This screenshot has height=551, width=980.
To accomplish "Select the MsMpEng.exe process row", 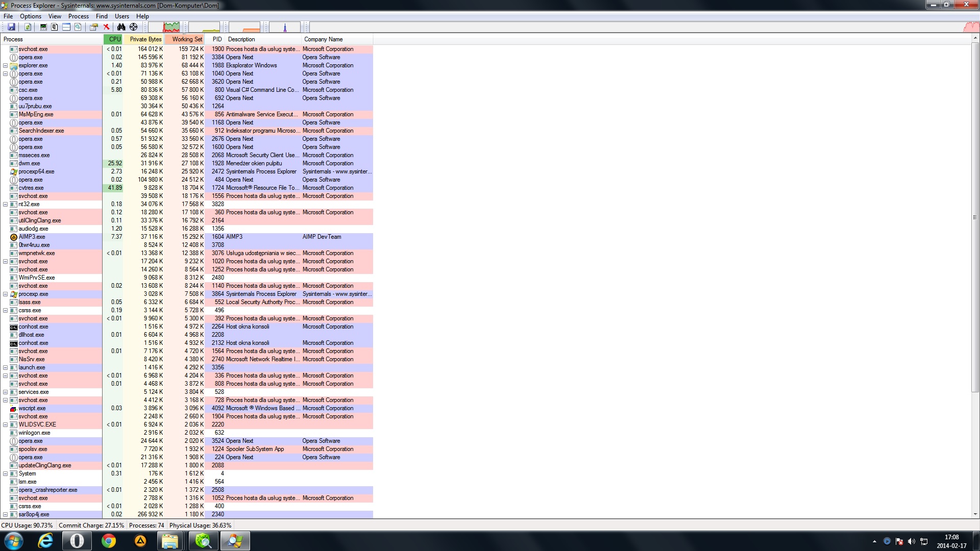I will coord(187,115).
